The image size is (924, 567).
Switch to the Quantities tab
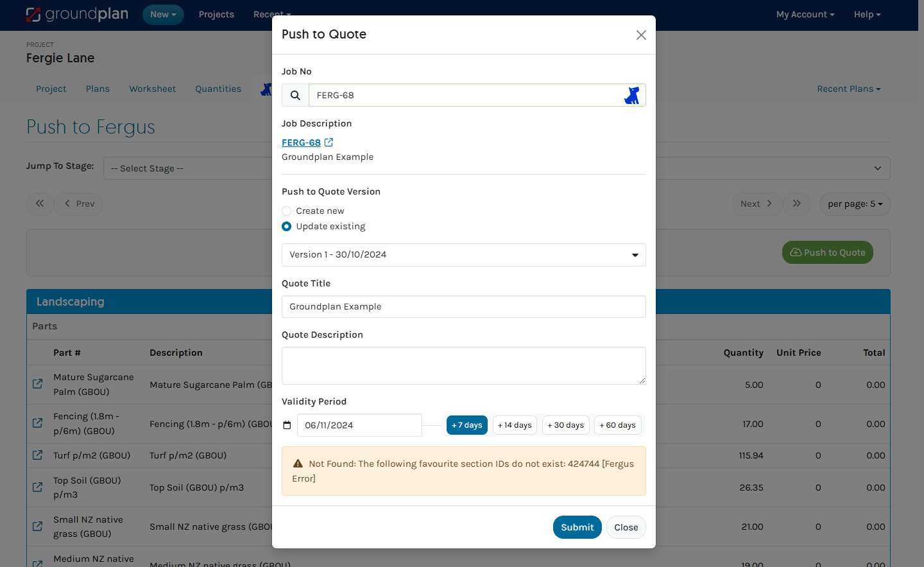(x=218, y=89)
